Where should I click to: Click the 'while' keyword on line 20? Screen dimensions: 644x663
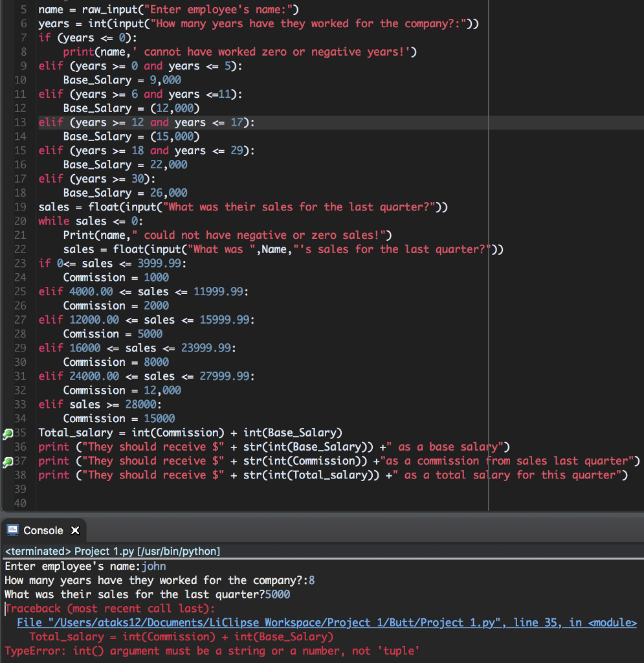pyautogui.click(x=54, y=221)
